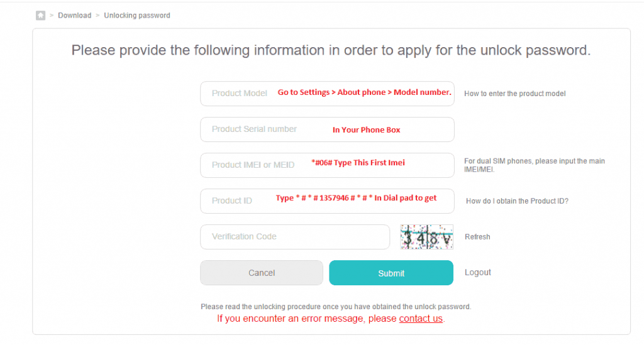Open the Download breadcrumb link
This screenshot has width=644, height=345.
[x=74, y=16]
